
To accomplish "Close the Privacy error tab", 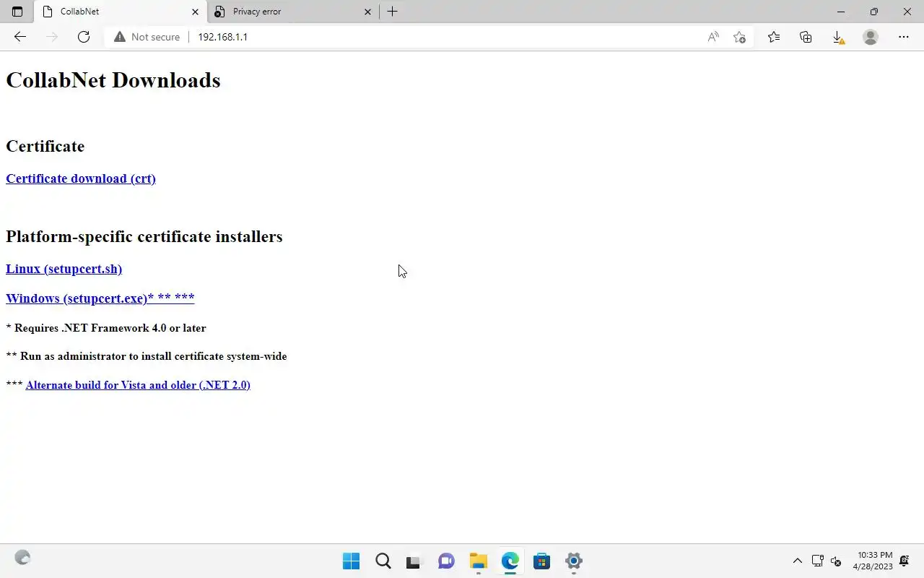I will [367, 12].
